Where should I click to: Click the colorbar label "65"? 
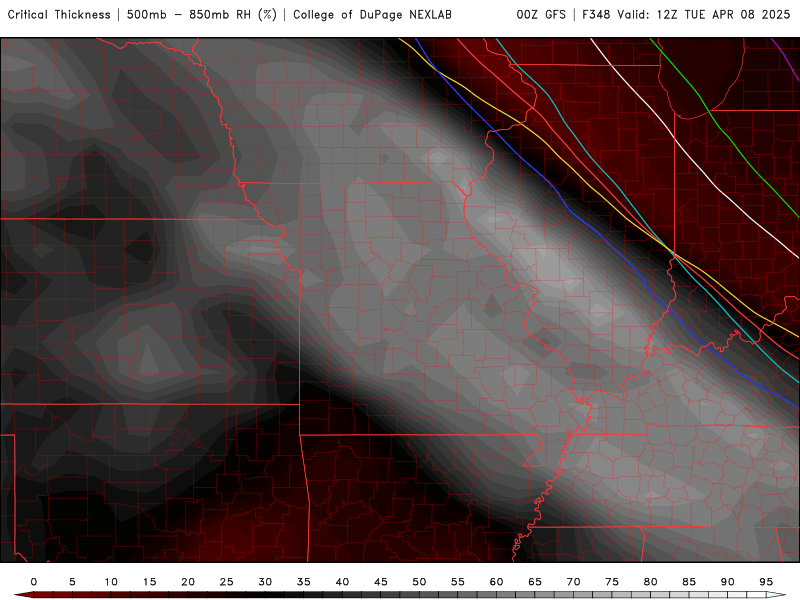coord(535,582)
